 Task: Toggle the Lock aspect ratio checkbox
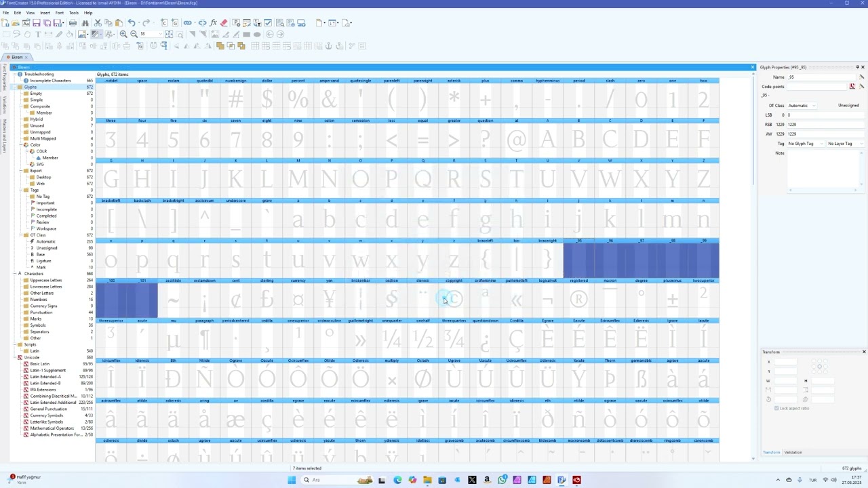coord(776,408)
